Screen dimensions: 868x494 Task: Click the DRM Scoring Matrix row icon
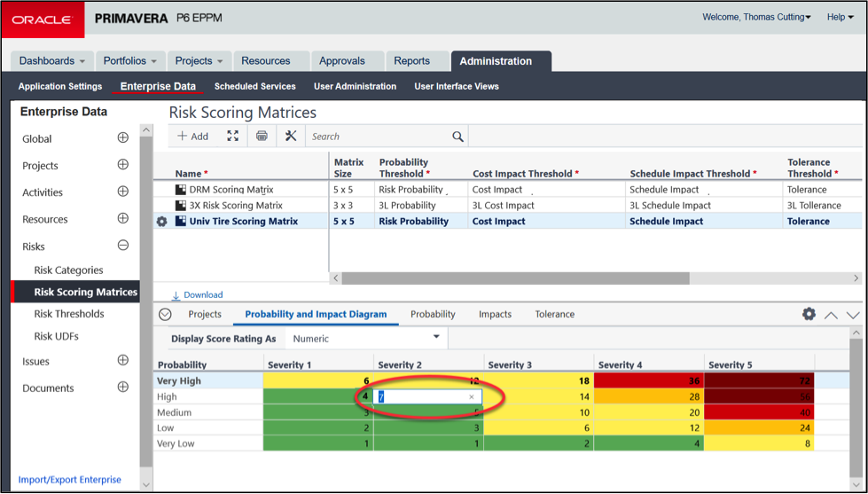pyautogui.click(x=181, y=190)
